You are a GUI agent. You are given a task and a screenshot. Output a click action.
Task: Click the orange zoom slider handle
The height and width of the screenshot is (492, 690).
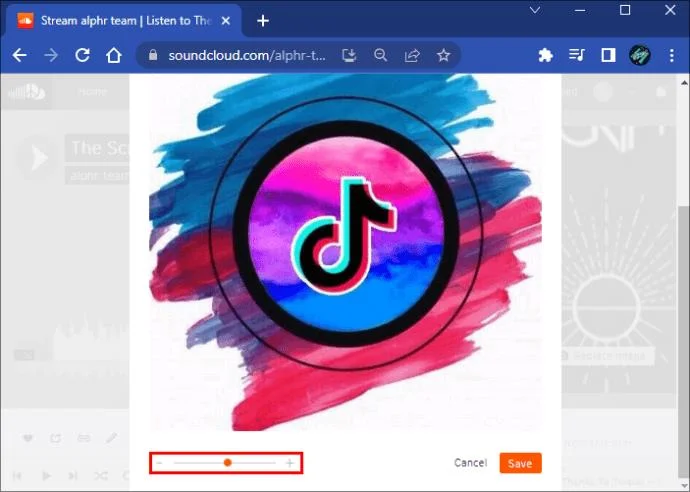click(x=228, y=463)
